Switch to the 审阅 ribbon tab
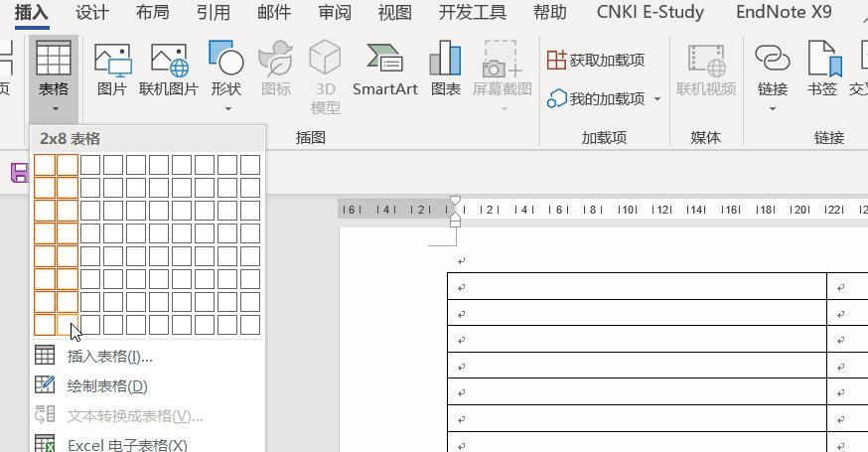Screen dimensions: 868x452 point(335,12)
